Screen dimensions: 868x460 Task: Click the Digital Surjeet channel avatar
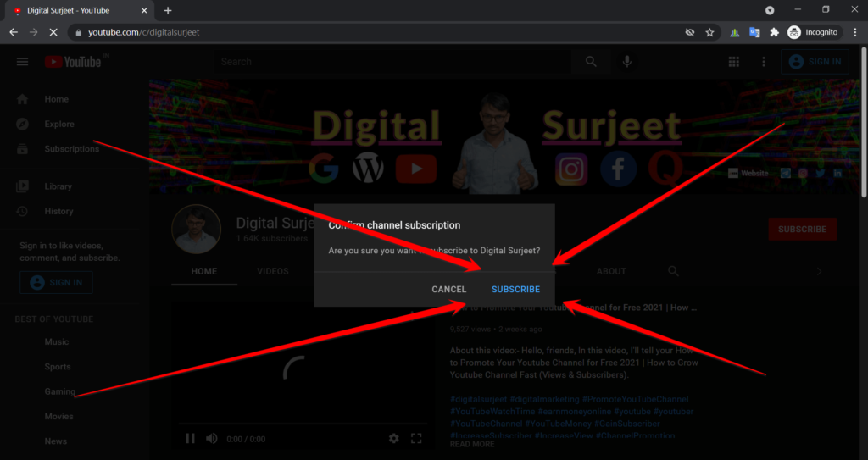(x=196, y=230)
